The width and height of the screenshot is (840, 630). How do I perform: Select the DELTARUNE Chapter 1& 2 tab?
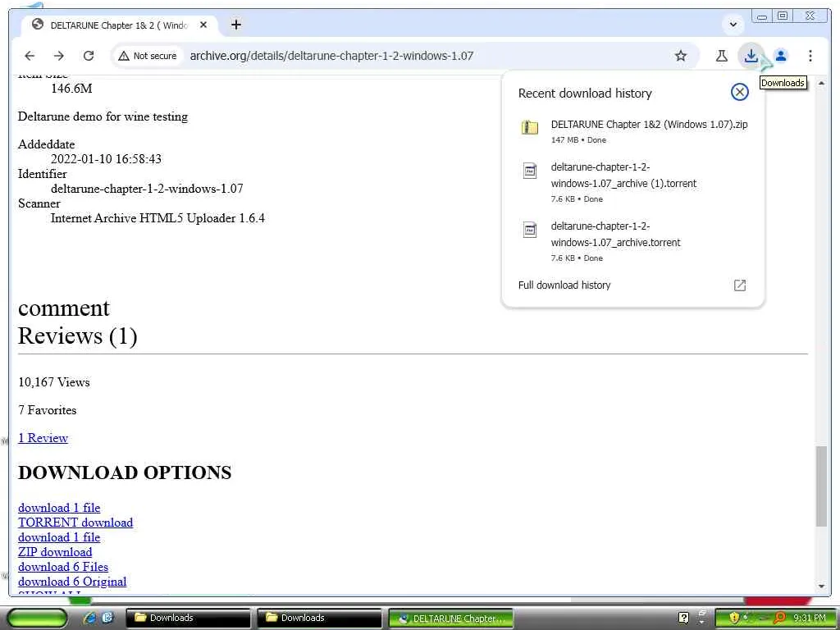(119, 25)
